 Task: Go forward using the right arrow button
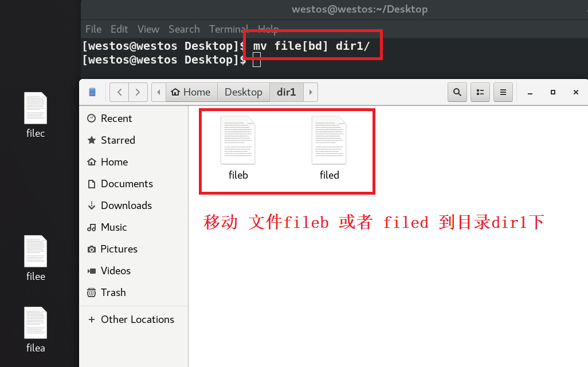(x=138, y=92)
